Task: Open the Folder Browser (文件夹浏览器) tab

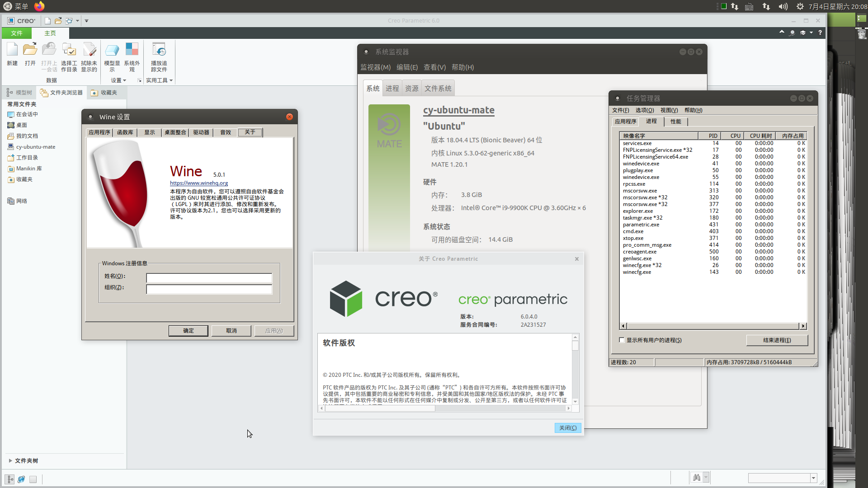Action: [x=61, y=93]
